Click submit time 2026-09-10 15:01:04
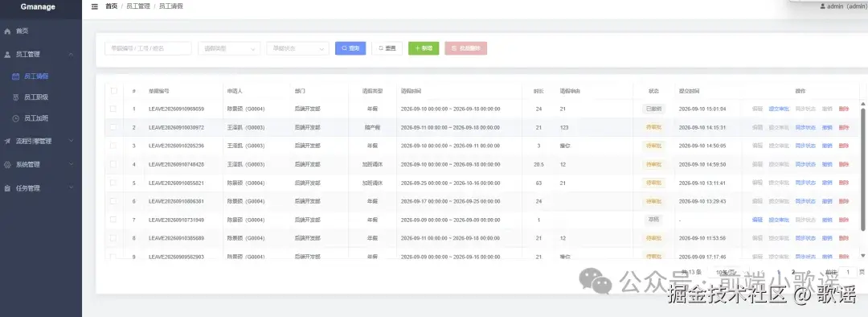 [702, 109]
